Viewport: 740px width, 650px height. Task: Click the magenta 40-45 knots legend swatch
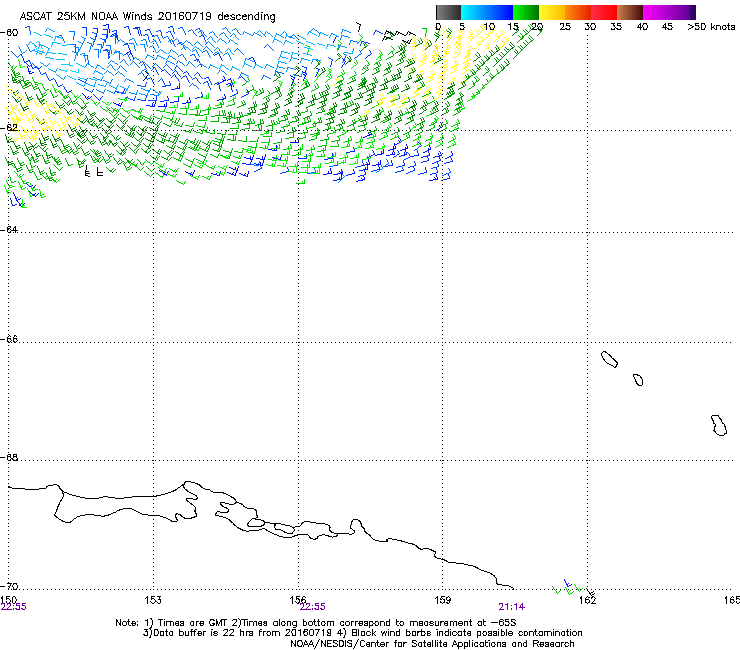coord(656,12)
